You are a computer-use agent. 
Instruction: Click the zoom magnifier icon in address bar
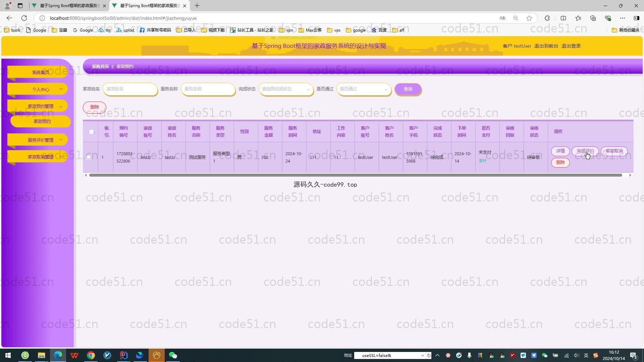(516, 18)
